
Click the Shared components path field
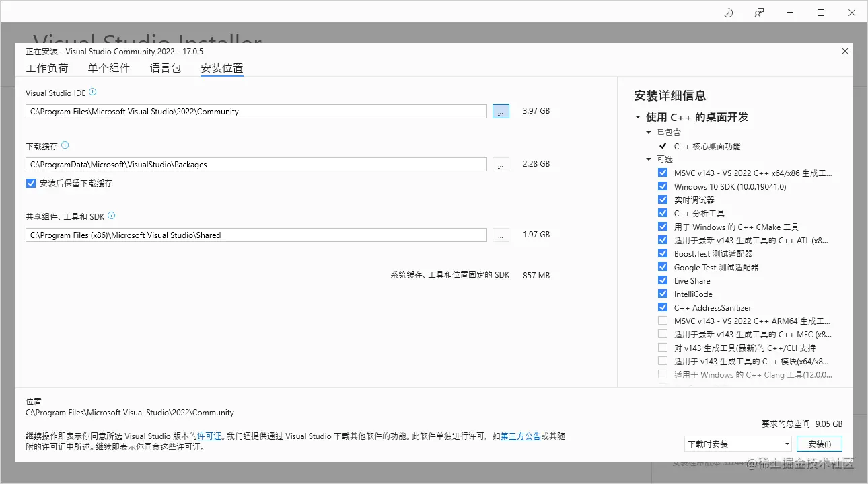coord(256,235)
